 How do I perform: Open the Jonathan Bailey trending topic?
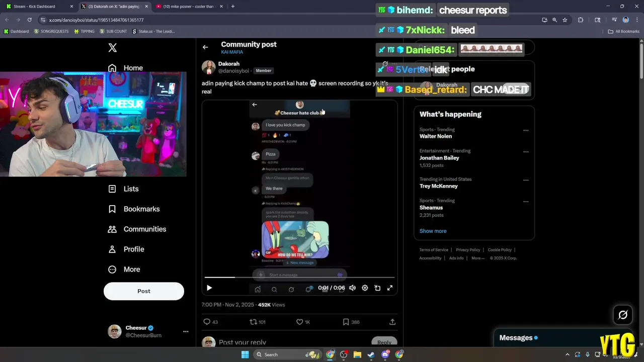(439, 158)
